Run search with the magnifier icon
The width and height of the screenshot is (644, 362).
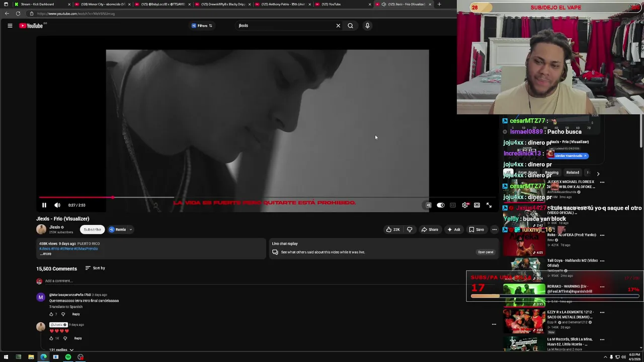click(x=350, y=26)
